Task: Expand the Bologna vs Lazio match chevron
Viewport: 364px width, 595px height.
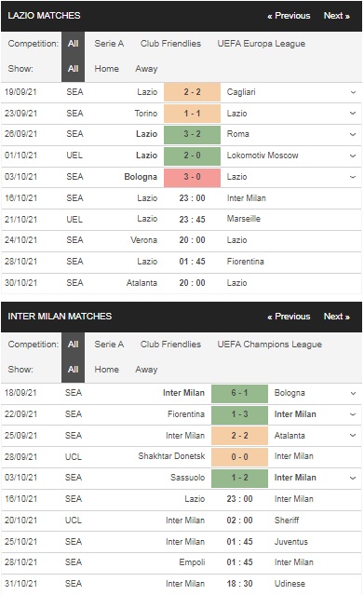Action: 353,177
